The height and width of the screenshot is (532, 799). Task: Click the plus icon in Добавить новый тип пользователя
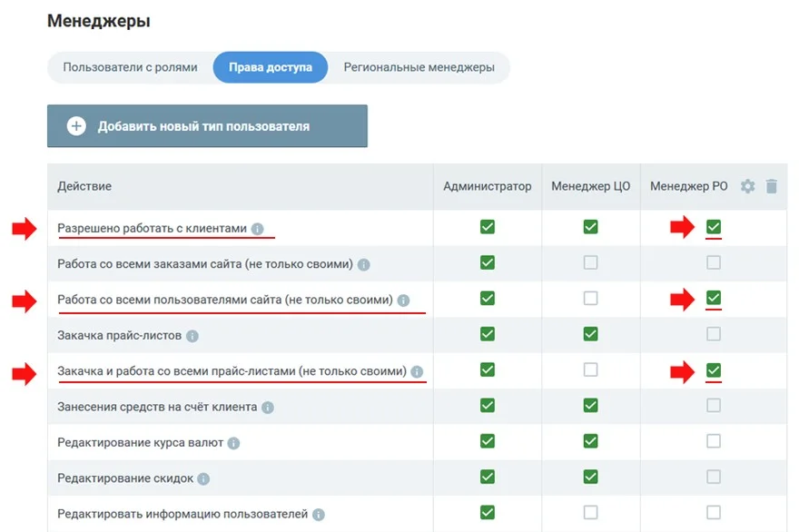click(76, 126)
